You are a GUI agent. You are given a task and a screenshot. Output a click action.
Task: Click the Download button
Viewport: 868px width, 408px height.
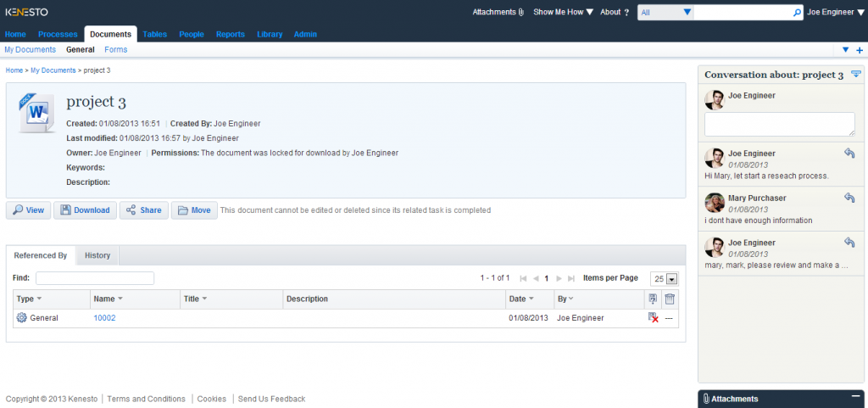[x=86, y=210]
